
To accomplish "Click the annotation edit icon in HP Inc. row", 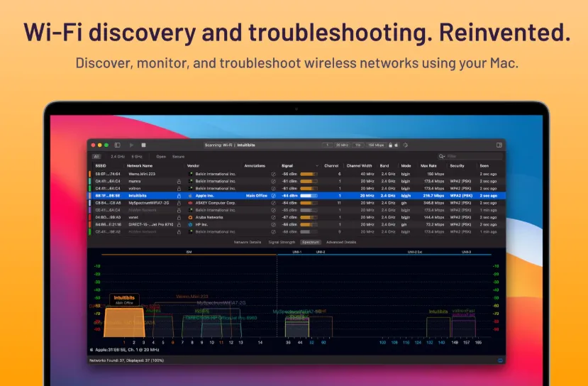I will point(273,224).
